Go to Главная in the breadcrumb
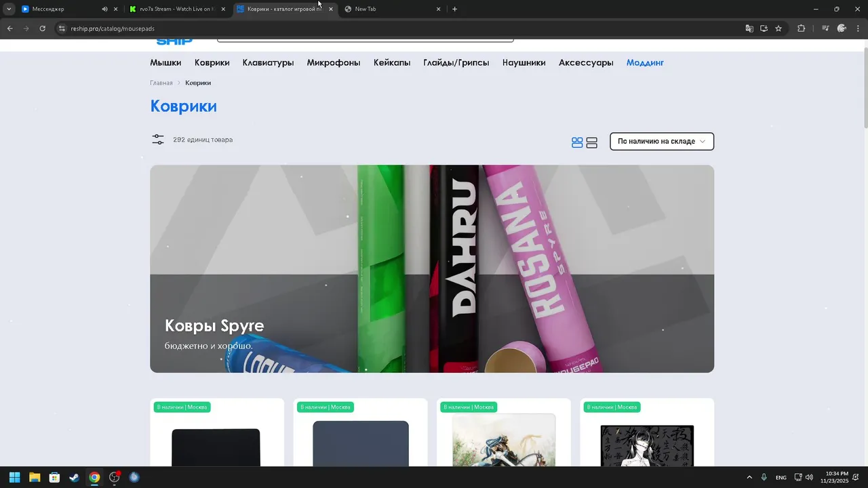This screenshot has width=868, height=488. coord(161,83)
